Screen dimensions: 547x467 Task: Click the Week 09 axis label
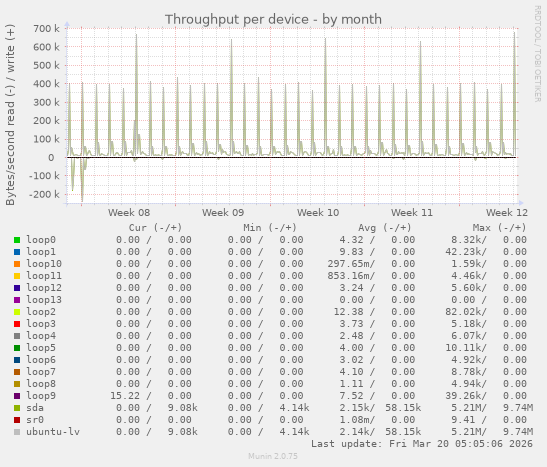click(223, 213)
